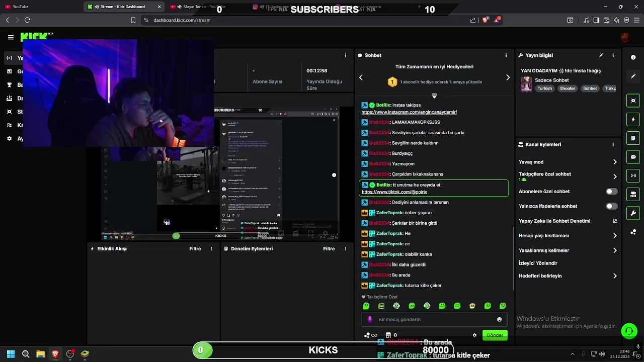Enable Yalnızca ifadelerle sohbet toggle
The image size is (644, 362).
611,206
